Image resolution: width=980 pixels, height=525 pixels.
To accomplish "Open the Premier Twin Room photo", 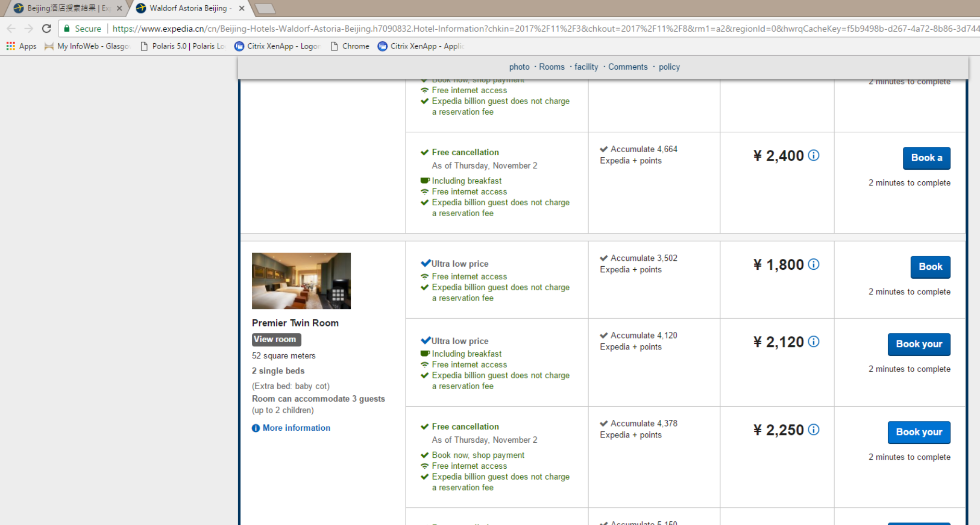I will (301, 281).
